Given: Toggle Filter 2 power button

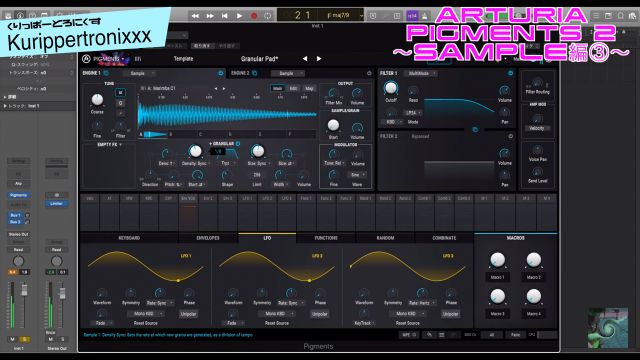Looking at the screenshot, I should click(510, 136).
